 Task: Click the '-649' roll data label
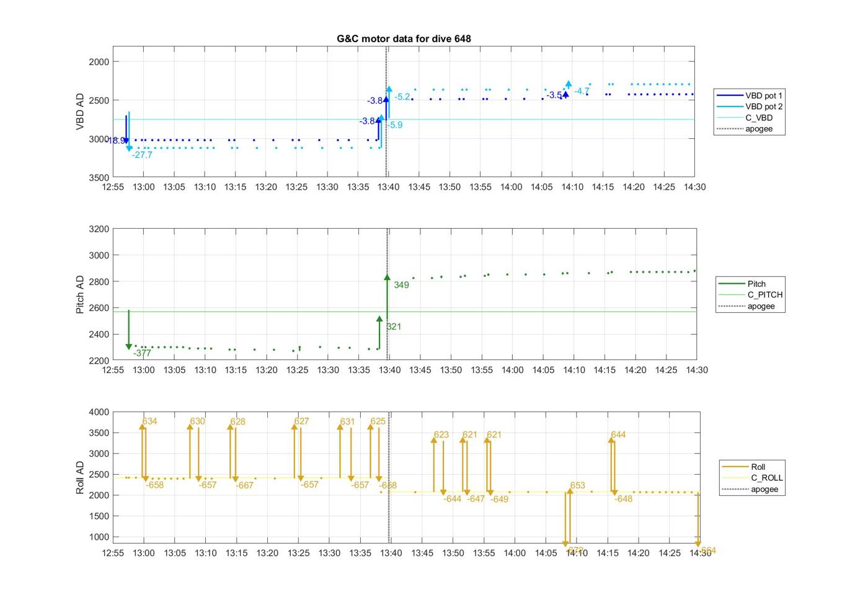click(x=499, y=499)
